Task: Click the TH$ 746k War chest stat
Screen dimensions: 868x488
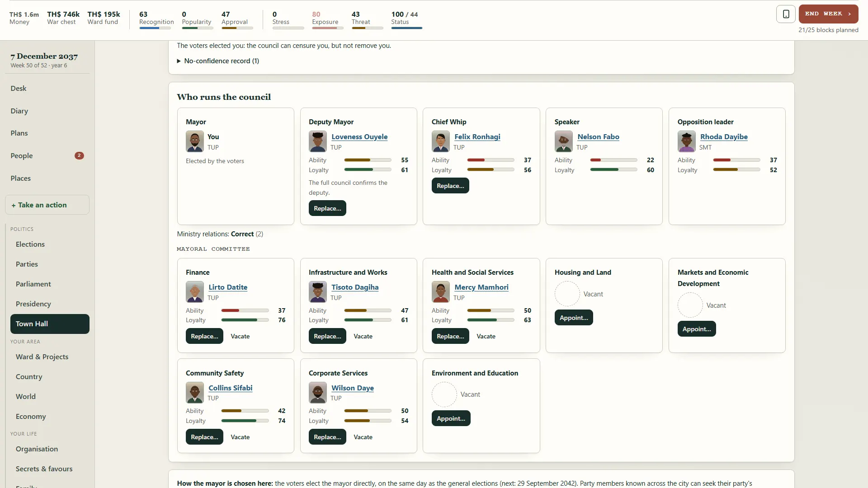Action: [x=63, y=18]
